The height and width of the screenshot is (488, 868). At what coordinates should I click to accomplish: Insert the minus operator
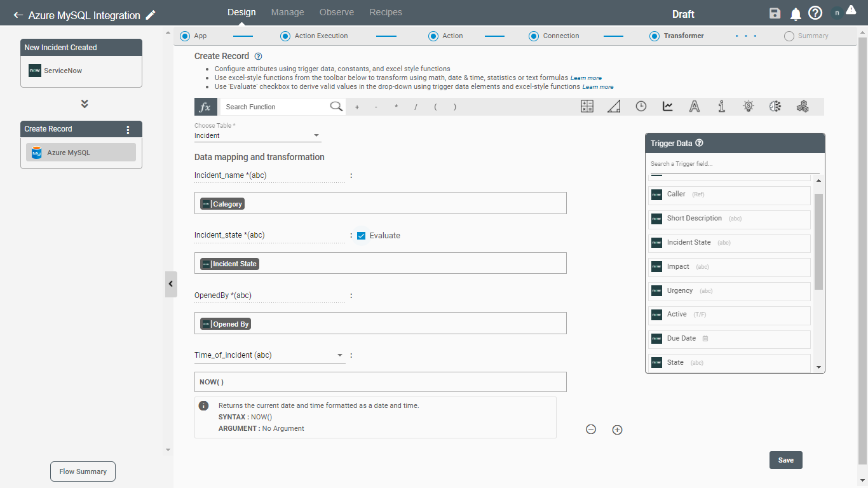376,107
